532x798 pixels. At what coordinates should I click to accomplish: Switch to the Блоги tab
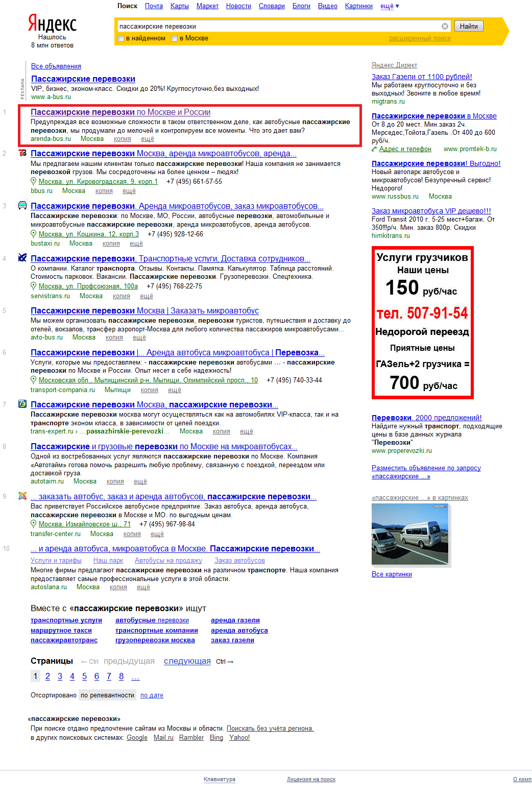[301, 6]
